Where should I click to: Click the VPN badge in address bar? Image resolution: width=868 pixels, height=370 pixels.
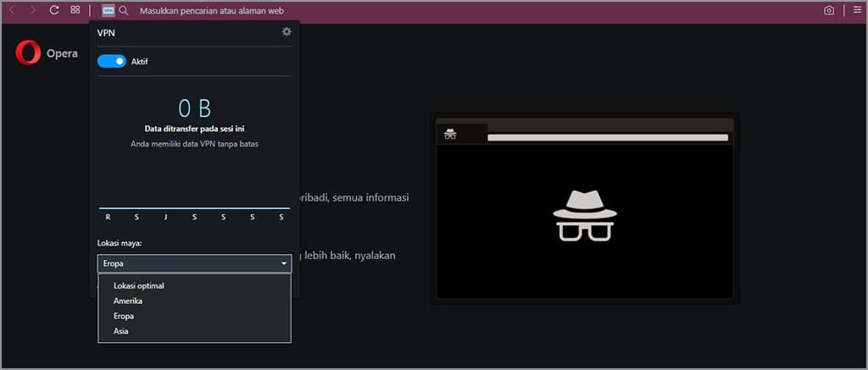pyautogui.click(x=108, y=10)
